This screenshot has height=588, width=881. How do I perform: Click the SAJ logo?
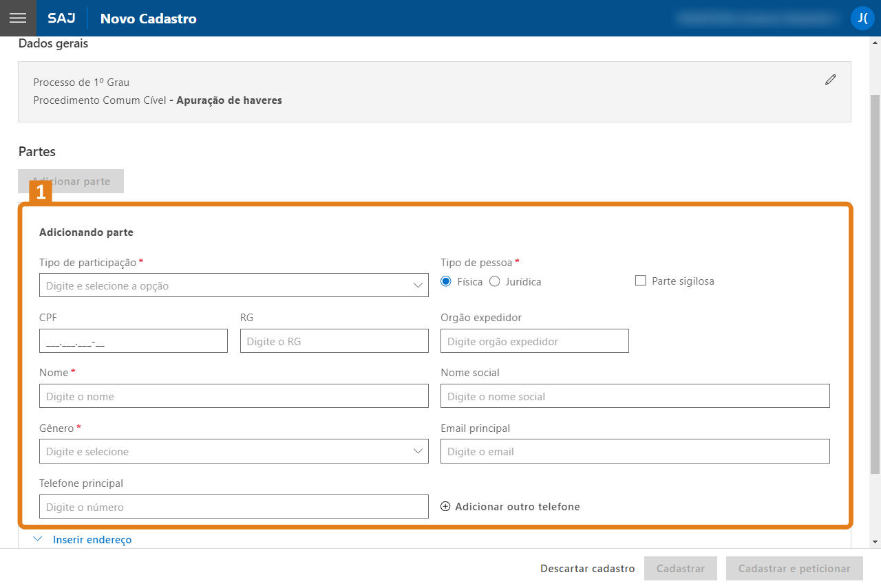tap(61, 19)
